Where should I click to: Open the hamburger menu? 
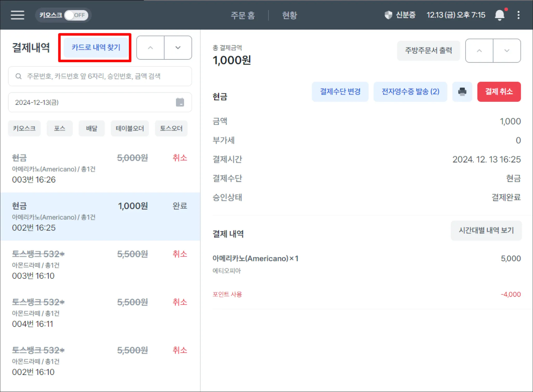(x=17, y=15)
